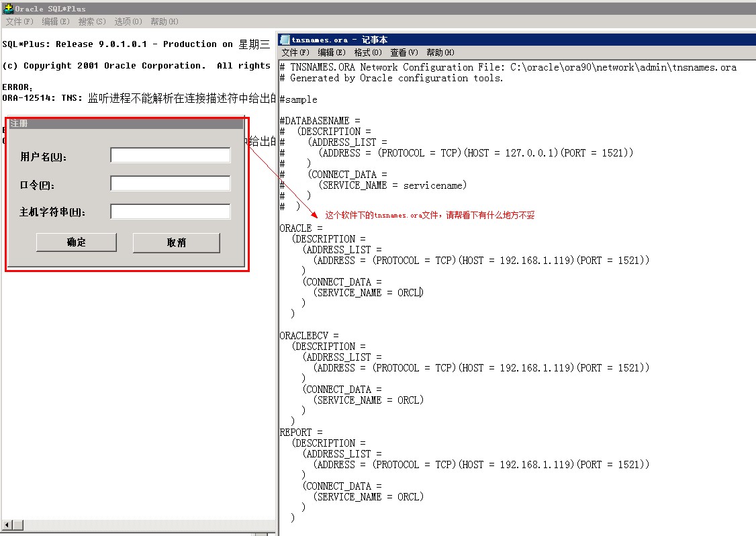
Task: Open SQL*Plus 文件(F) menu
Action: (x=19, y=21)
